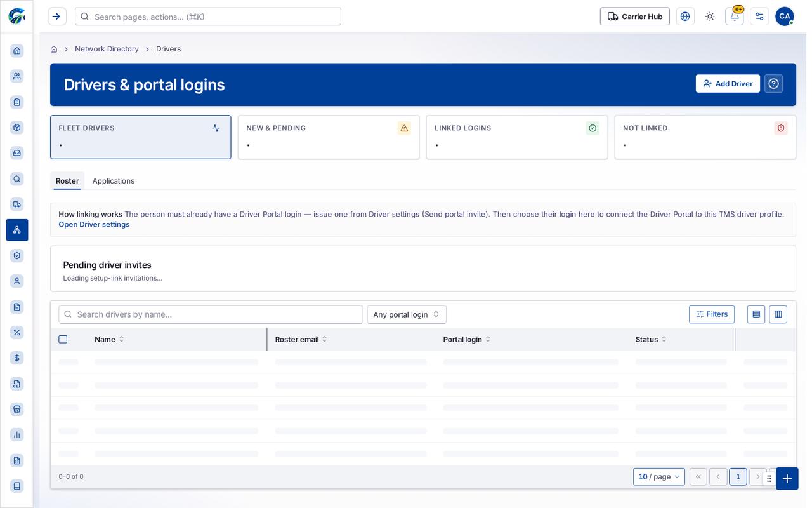Screen dimensions: 812x508
Task: Switch to the Applications tab
Action: click(x=114, y=181)
